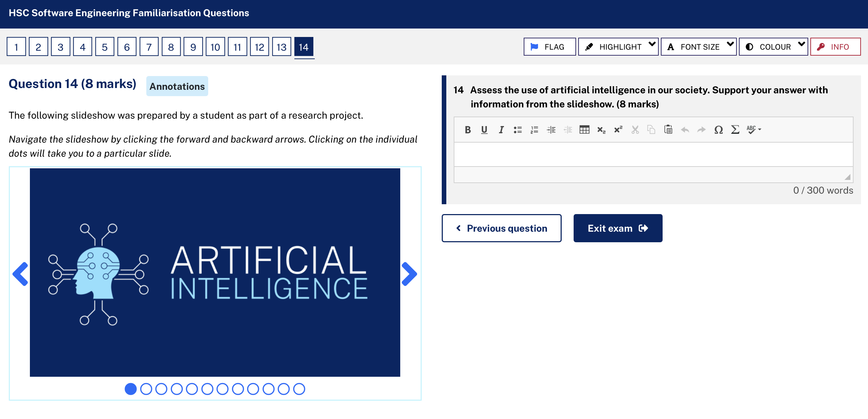This screenshot has width=868, height=419.
Task: Go to the previous slide arrow
Action: pos(20,274)
